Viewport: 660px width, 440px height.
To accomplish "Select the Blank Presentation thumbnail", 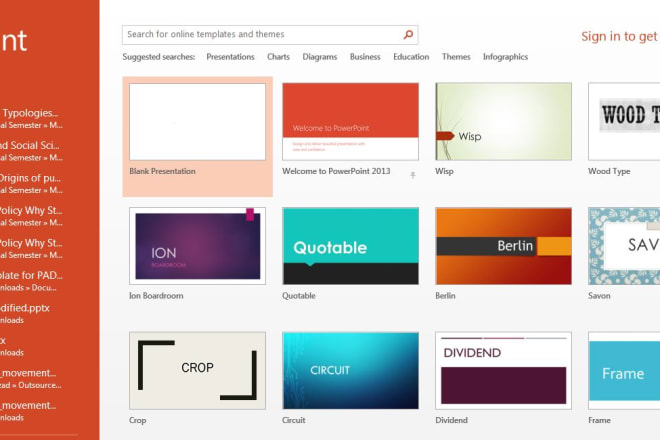I will (197, 122).
